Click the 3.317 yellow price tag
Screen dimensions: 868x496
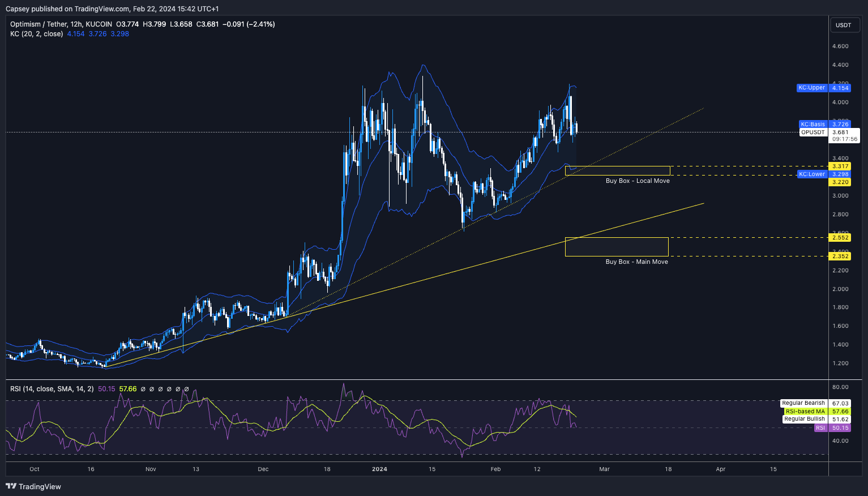840,166
